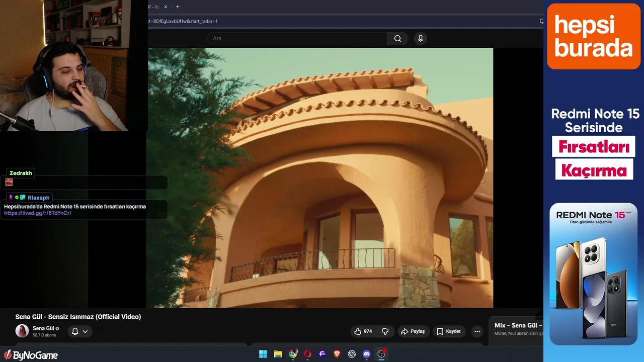Image resolution: width=644 pixels, height=362 pixels.
Task: Open the livad.gg link in chat
Action: tap(38, 213)
